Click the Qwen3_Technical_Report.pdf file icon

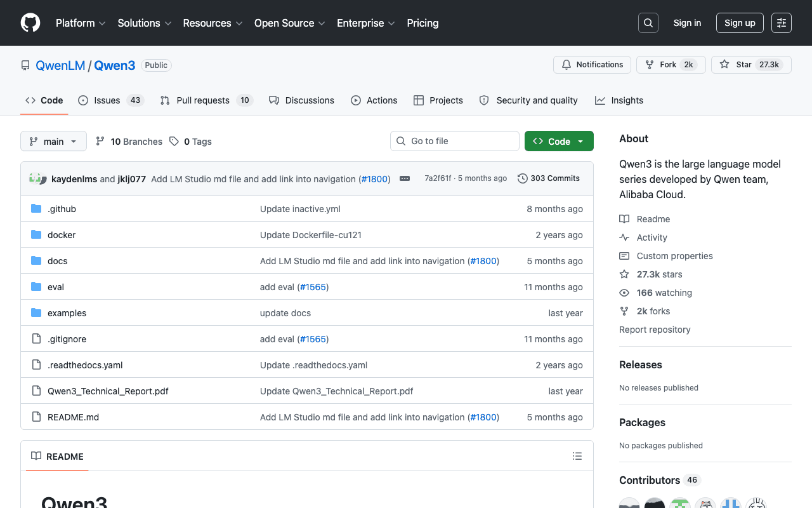click(x=36, y=391)
